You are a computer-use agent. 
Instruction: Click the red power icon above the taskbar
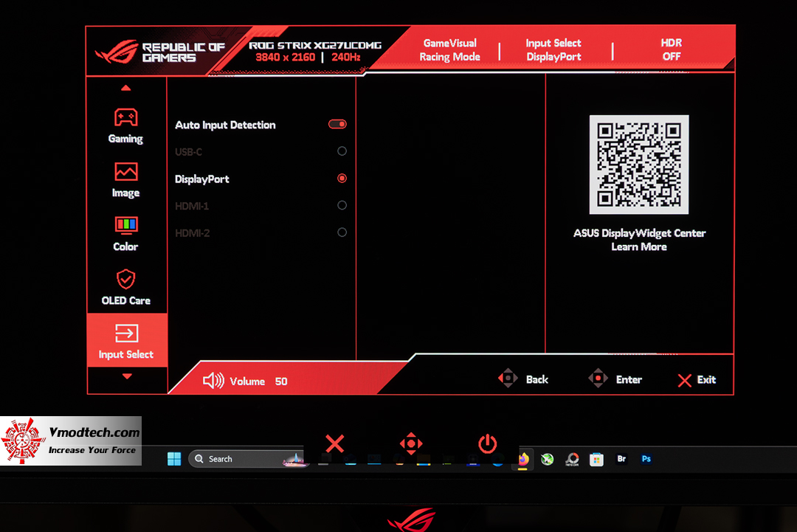click(488, 443)
